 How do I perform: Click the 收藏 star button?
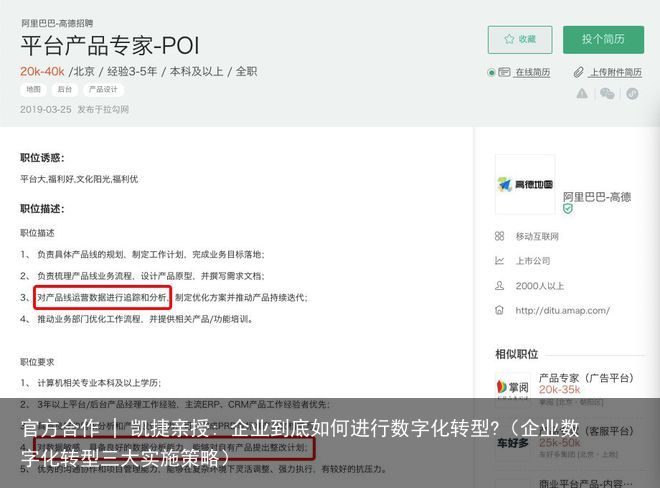click(520, 40)
